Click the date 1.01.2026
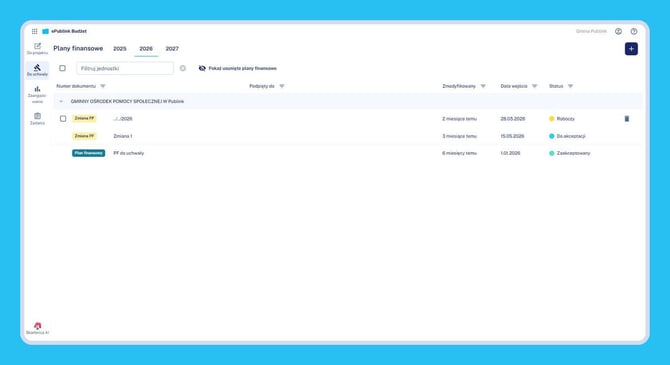670x365 pixels. coord(510,153)
